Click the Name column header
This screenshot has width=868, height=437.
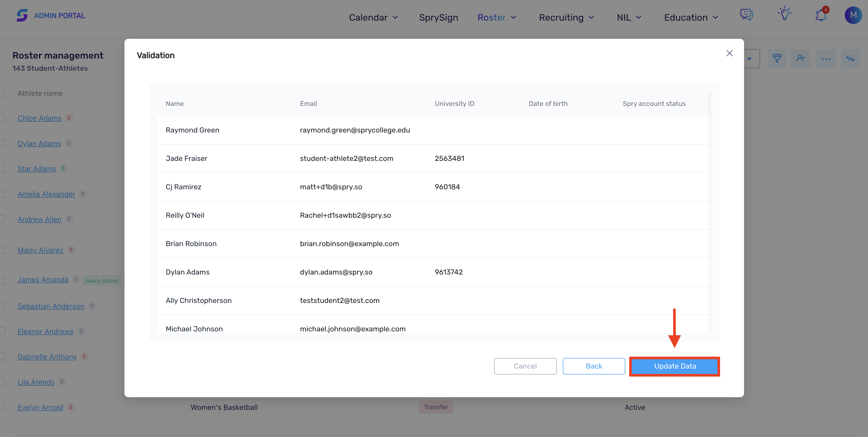175,104
